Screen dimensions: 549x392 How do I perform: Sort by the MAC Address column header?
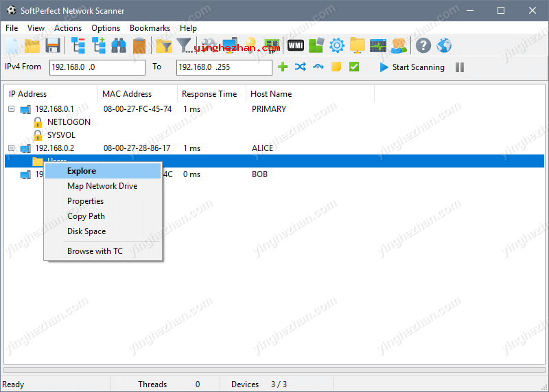coord(138,94)
